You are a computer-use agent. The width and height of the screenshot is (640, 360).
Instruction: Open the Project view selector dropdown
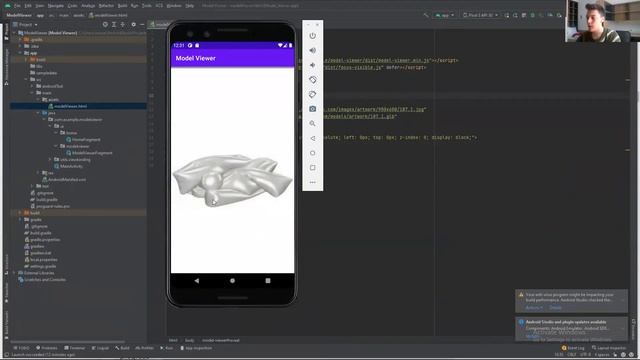tap(25, 24)
